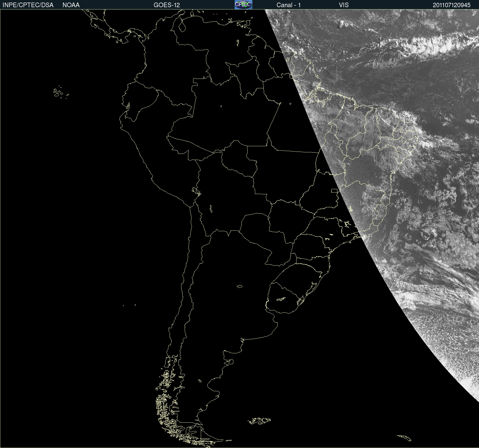
Task: Click the NOAA label in header
Action: click(71, 5)
